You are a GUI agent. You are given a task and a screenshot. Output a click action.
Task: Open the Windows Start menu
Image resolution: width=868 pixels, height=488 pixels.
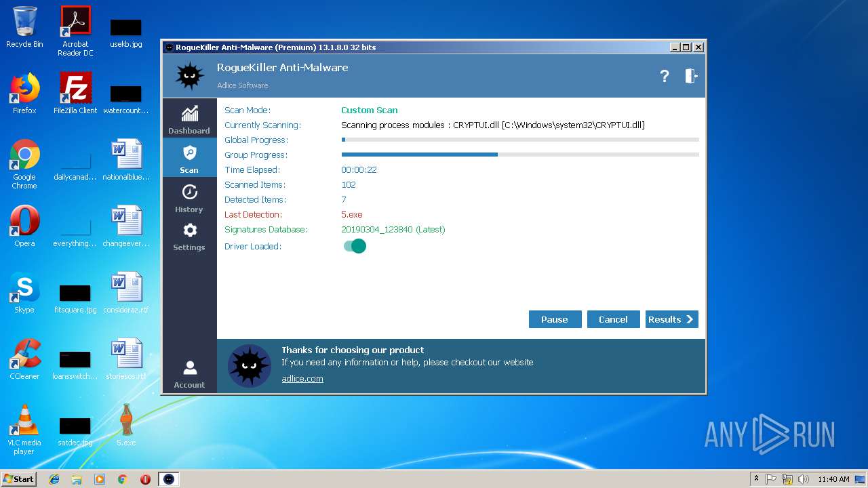pyautogui.click(x=18, y=479)
